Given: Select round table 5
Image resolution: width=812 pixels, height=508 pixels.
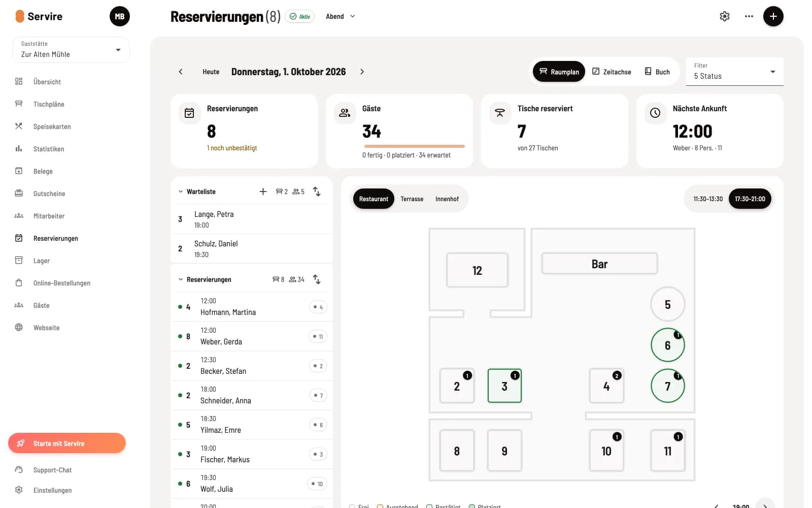Looking at the screenshot, I should (668, 304).
